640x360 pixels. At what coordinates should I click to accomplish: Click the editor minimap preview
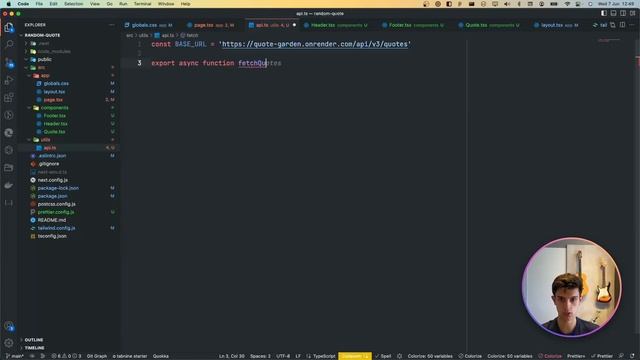(x=609, y=40)
